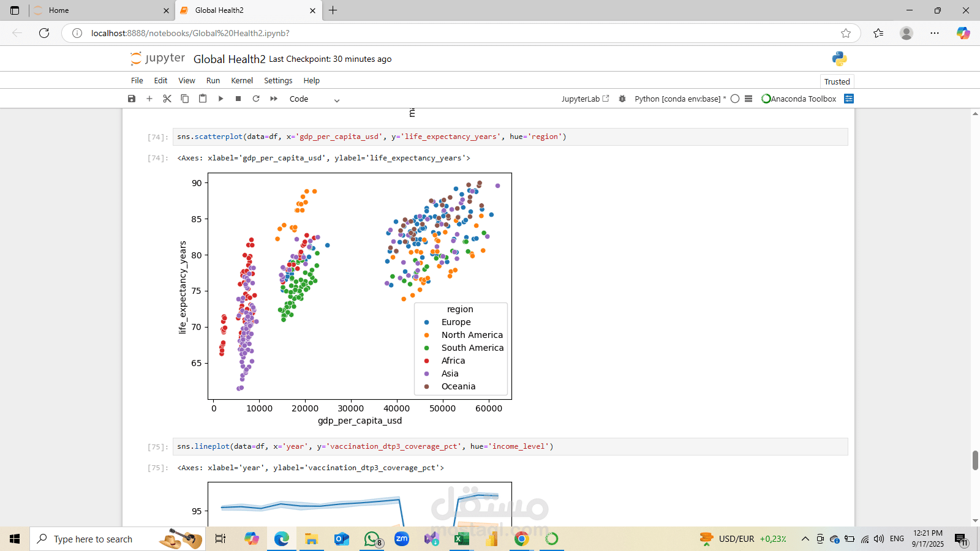Image resolution: width=980 pixels, height=551 pixels.
Task: Open the favorites list icon
Action: (x=878, y=33)
